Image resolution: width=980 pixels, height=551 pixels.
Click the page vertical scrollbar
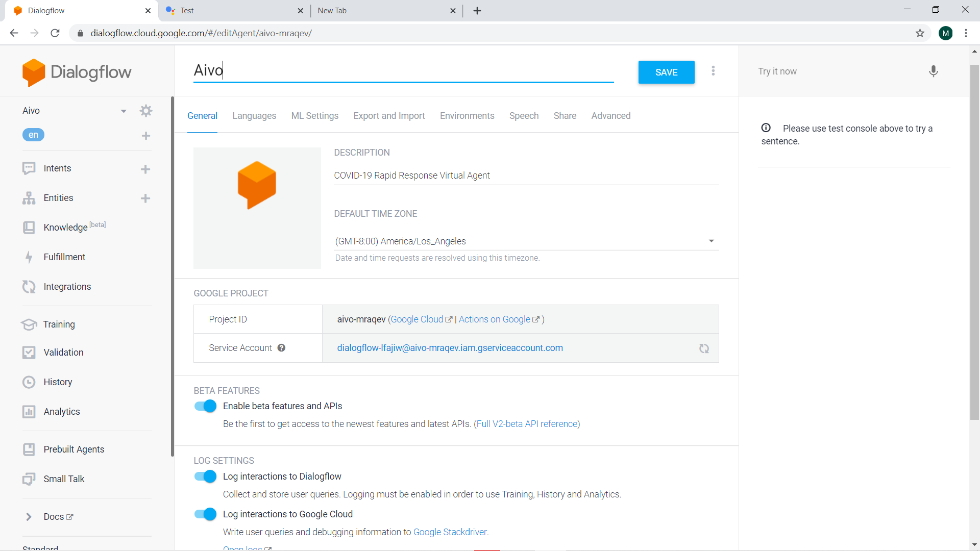974,242
